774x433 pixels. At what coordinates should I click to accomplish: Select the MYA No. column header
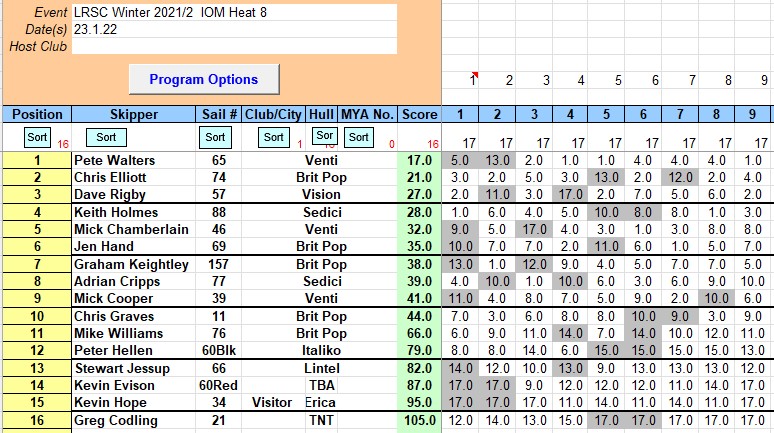pos(368,114)
